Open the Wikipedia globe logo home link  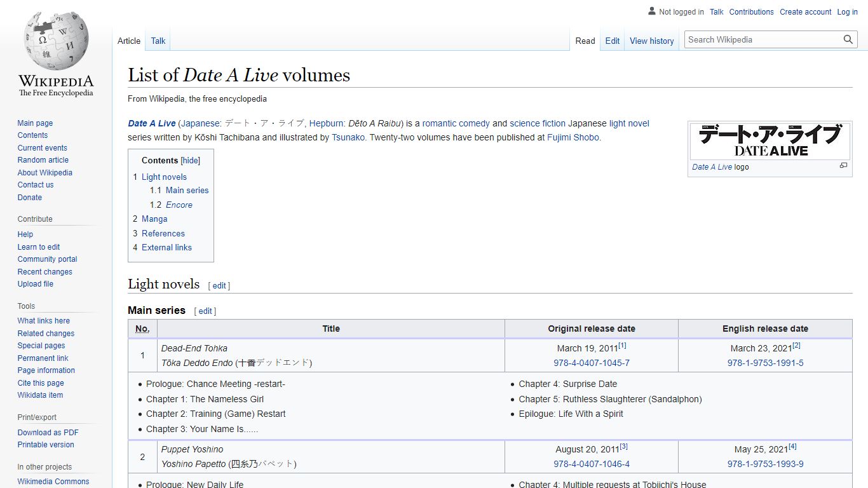click(x=56, y=53)
